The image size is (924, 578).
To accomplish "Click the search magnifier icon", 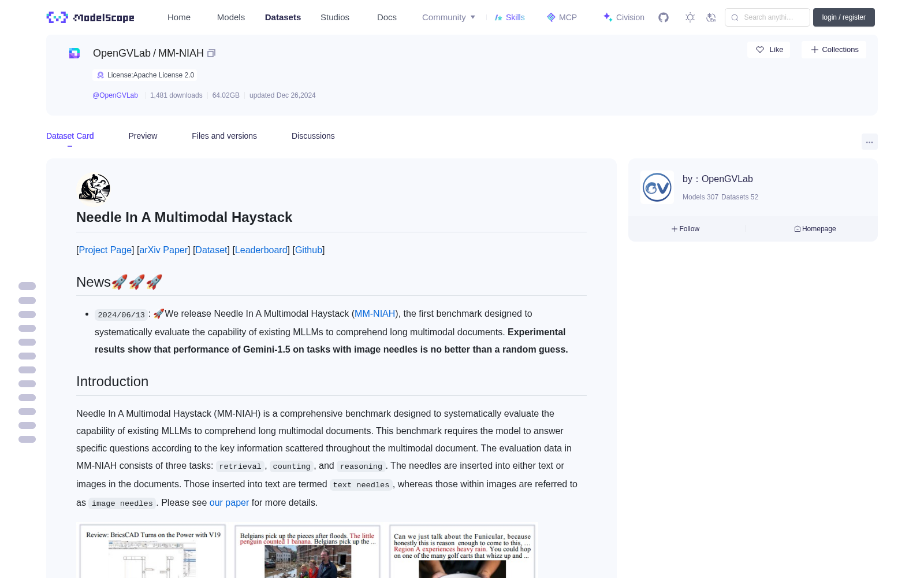I will [735, 17].
